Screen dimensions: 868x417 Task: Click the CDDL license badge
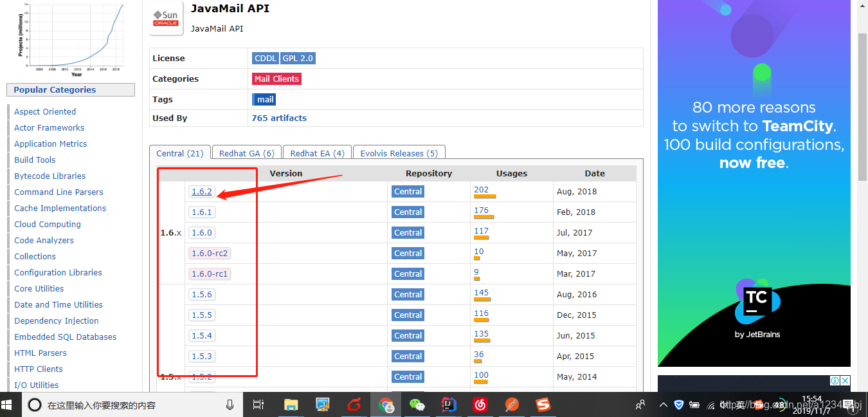tap(266, 58)
